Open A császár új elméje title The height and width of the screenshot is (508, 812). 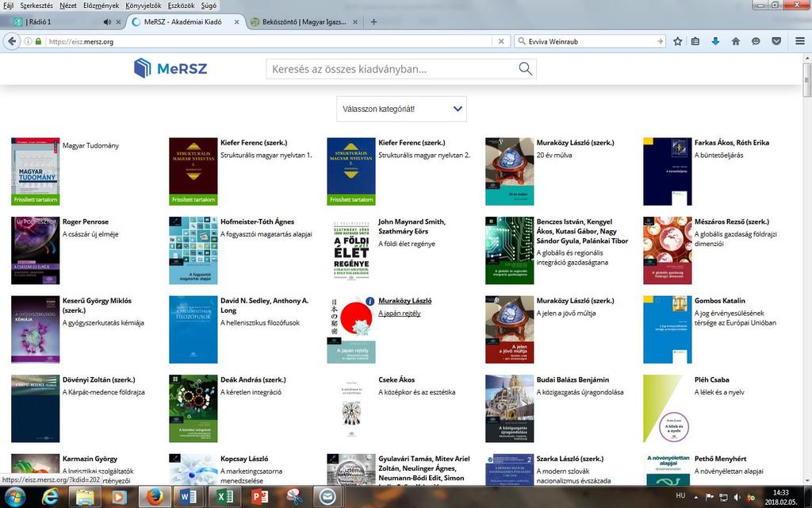click(x=90, y=234)
